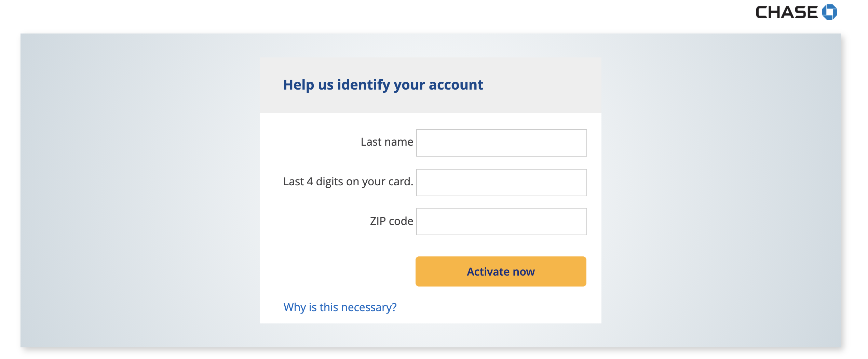Click the word account in the form title
Screen dimensions: 868x359
coord(456,84)
